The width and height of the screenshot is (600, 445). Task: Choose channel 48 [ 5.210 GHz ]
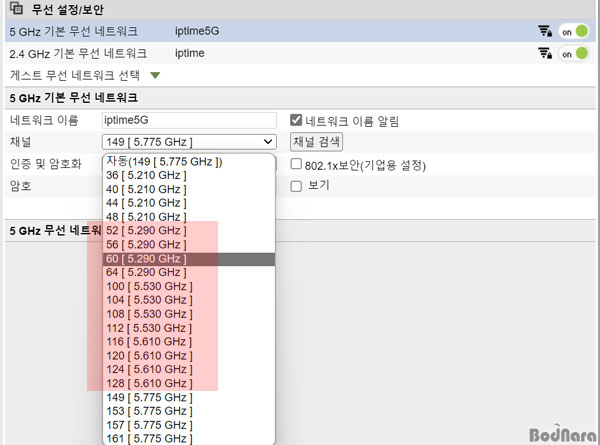pos(189,217)
